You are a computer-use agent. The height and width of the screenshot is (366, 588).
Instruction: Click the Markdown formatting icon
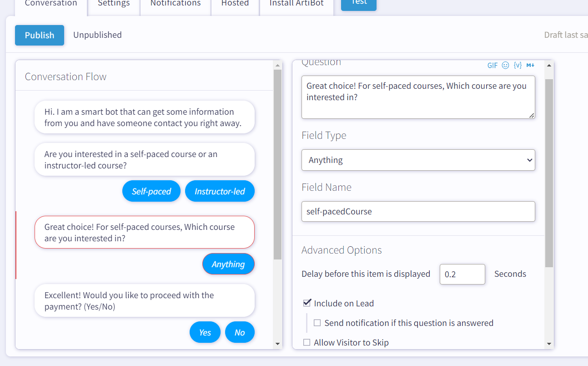(530, 66)
